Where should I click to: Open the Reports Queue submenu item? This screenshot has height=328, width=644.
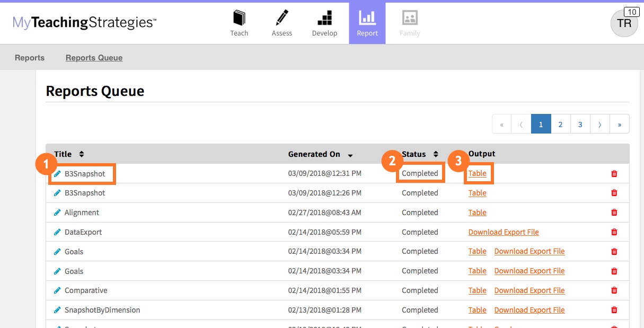pyautogui.click(x=94, y=58)
